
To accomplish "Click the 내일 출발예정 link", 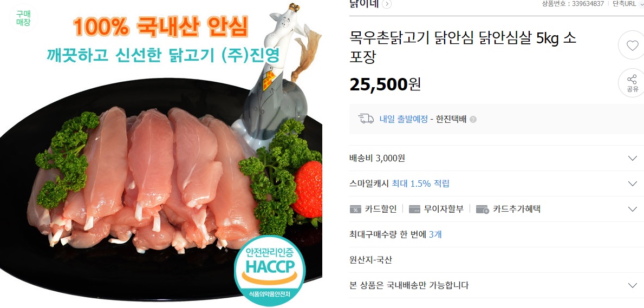I will pyautogui.click(x=404, y=120).
